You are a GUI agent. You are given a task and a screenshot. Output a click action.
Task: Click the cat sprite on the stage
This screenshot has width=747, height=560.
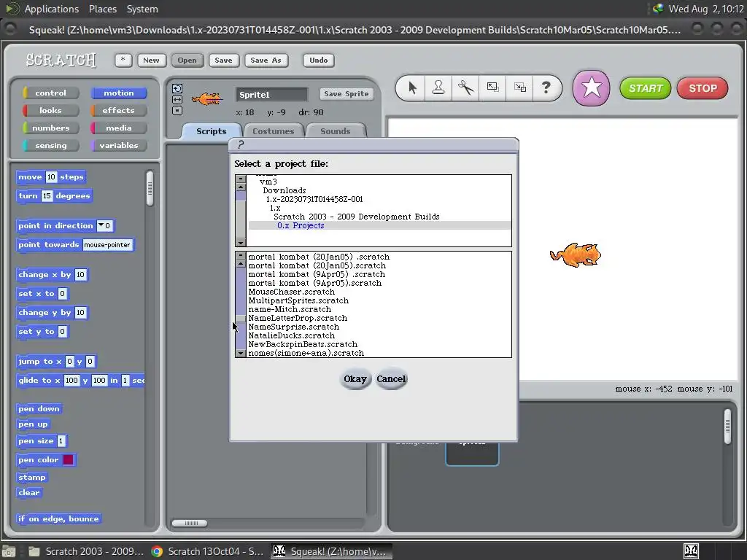pos(576,254)
